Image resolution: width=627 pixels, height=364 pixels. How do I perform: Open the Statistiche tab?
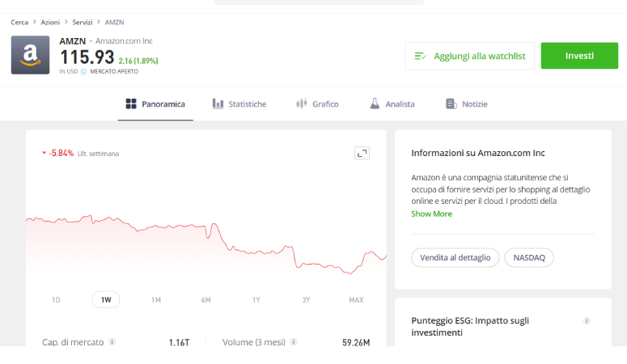pyautogui.click(x=239, y=104)
